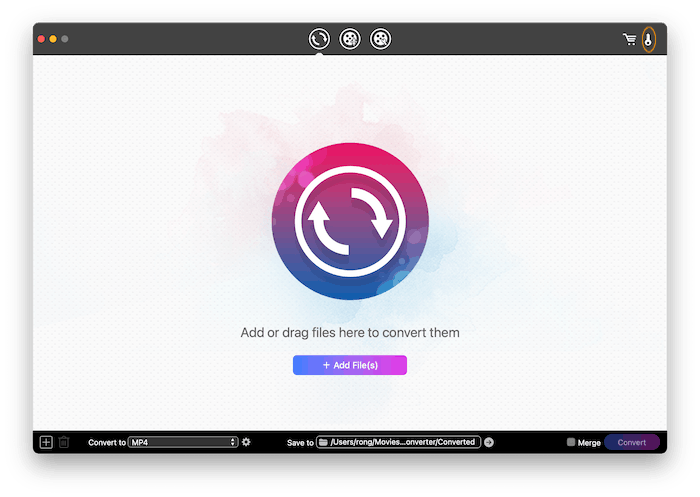Click the stepper arrows on format dropdown
The width and height of the screenshot is (700, 497).
tap(233, 442)
